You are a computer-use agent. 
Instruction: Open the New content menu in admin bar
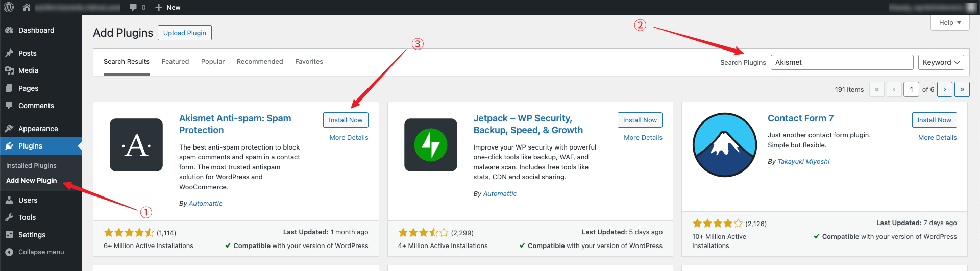[168, 7]
